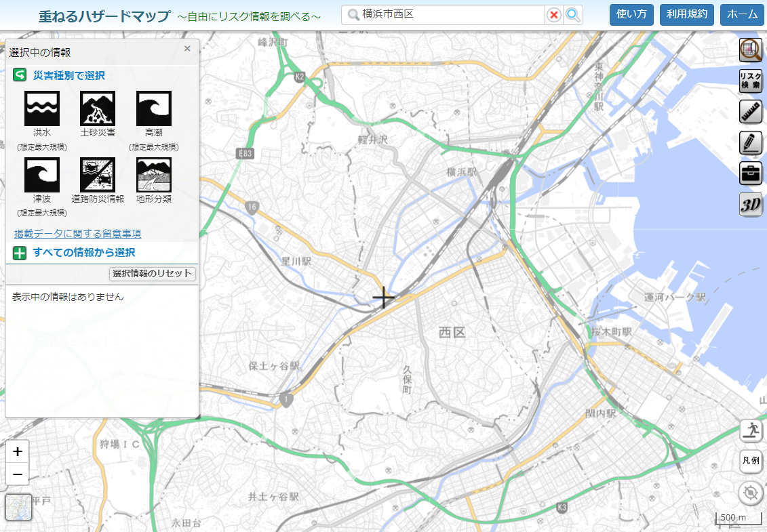Image resolution: width=767 pixels, height=532 pixels.
Task: Go to the ホーム page
Action: point(742,14)
